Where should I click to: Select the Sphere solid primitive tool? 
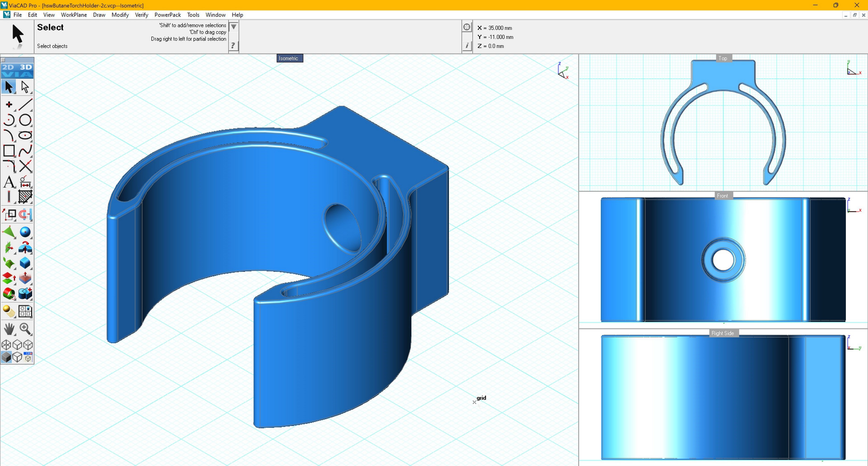25,232
